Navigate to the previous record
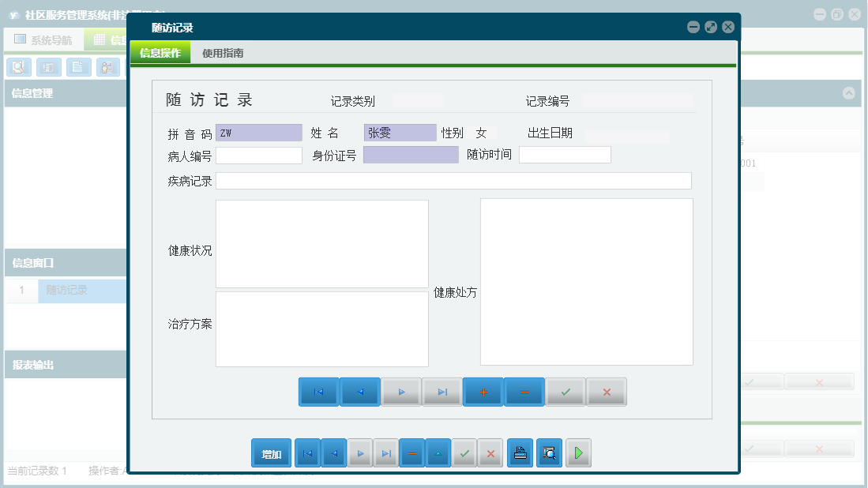The height and width of the screenshot is (488, 868). click(360, 391)
